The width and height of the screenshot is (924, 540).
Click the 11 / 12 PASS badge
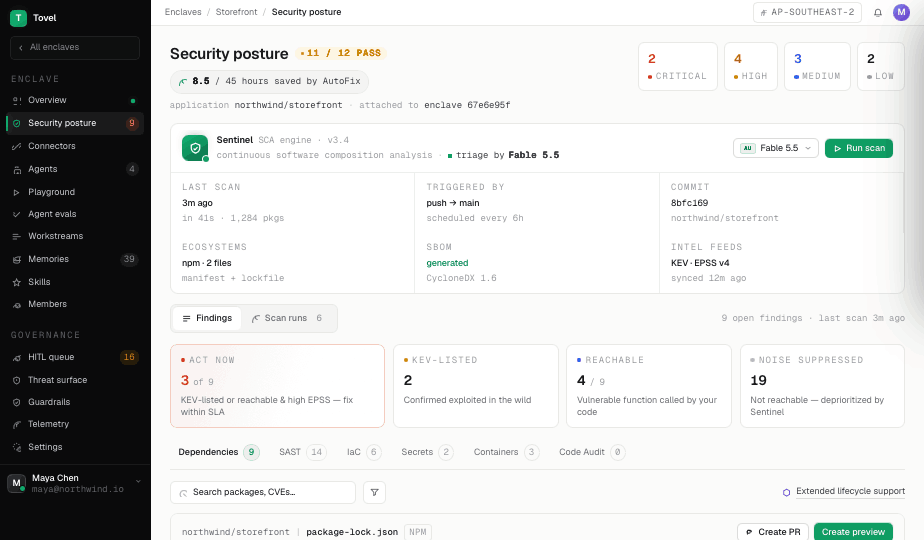click(x=341, y=53)
